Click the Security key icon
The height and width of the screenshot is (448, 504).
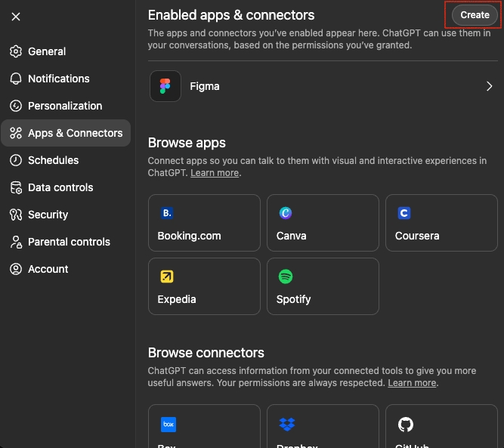[x=15, y=215]
